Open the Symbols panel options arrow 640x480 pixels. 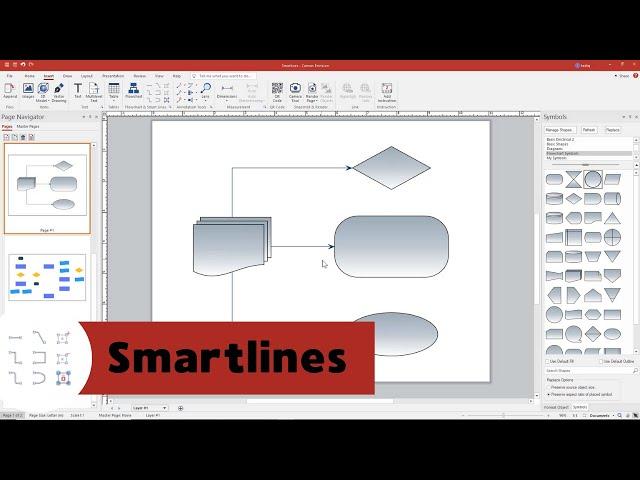pos(624,117)
